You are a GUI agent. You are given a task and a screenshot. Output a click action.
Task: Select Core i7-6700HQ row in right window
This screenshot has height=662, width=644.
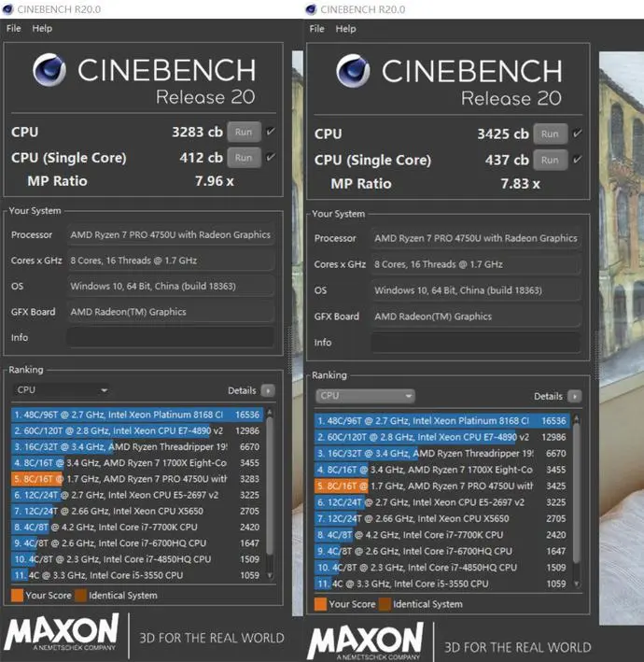click(x=441, y=551)
